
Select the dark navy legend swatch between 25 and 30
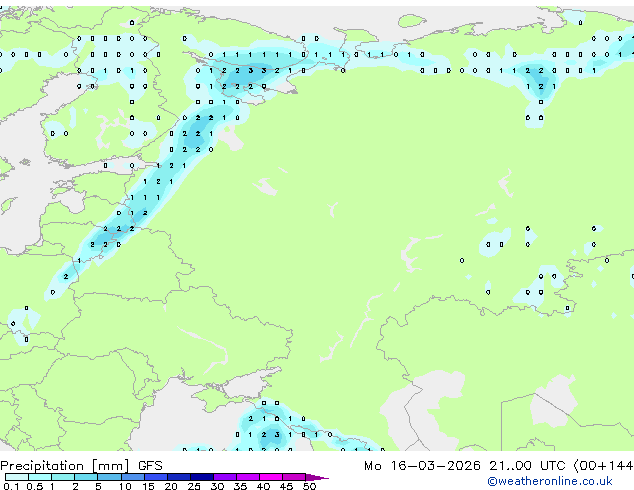coord(202,477)
